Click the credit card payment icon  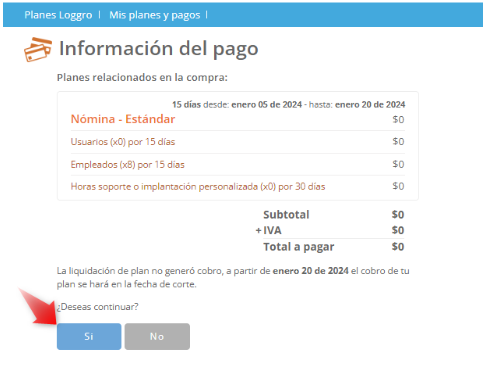pyautogui.click(x=38, y=49)
